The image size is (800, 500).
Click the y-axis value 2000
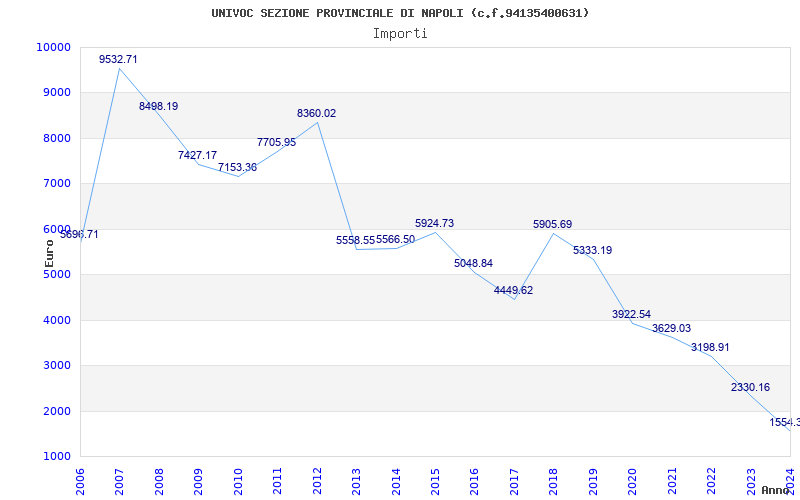[56, 411]
